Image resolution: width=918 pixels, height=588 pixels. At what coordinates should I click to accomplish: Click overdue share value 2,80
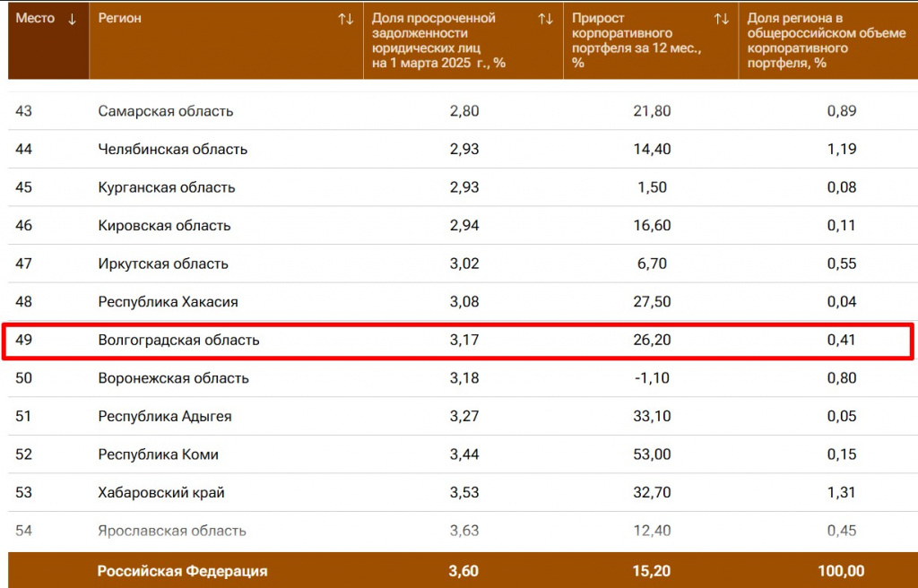[464, 110]
